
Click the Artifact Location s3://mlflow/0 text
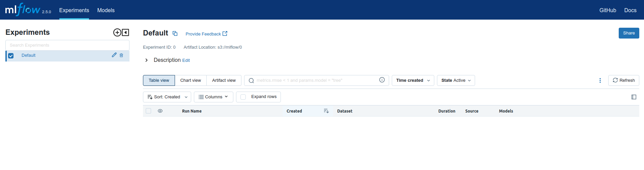point(213,47)
